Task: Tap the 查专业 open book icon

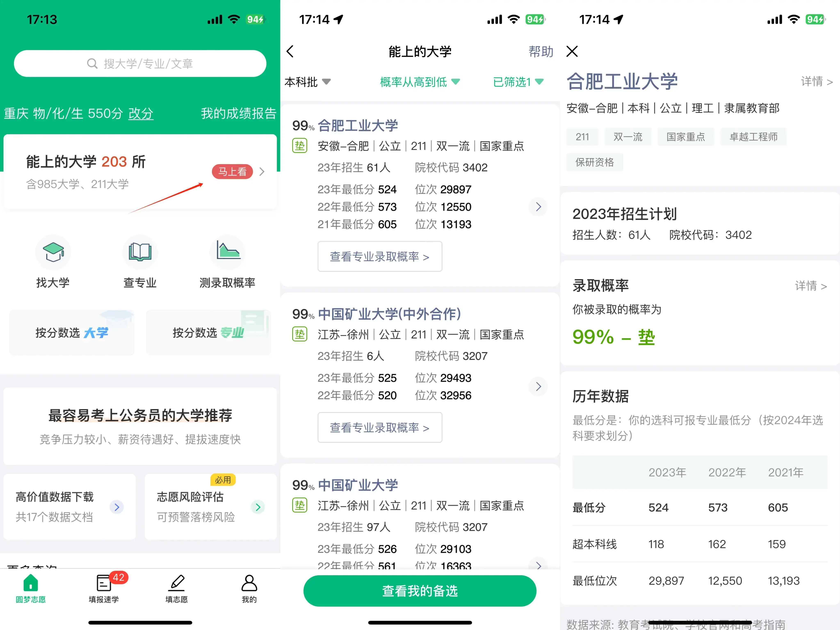Action: pyautogui.click(x=140, y=252)
